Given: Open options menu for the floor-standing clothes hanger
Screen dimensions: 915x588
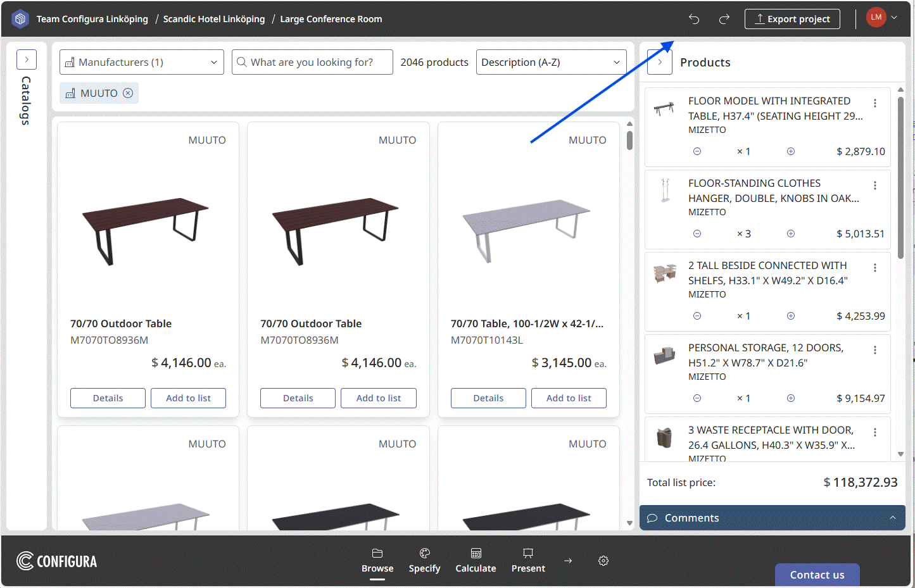Looking at the screenshot, I should [875, 185].
